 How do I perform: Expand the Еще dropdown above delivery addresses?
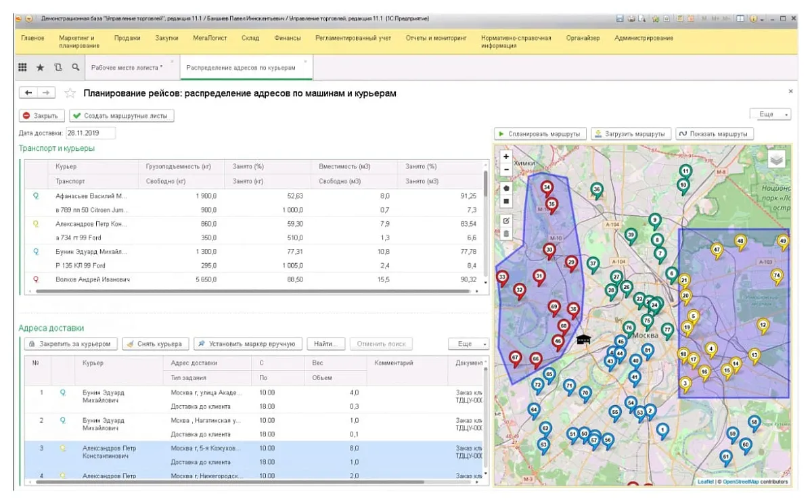pos(468,344)
